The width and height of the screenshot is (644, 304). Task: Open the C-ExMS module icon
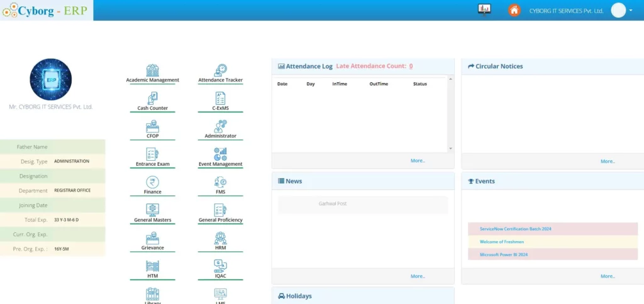[220, 99]
